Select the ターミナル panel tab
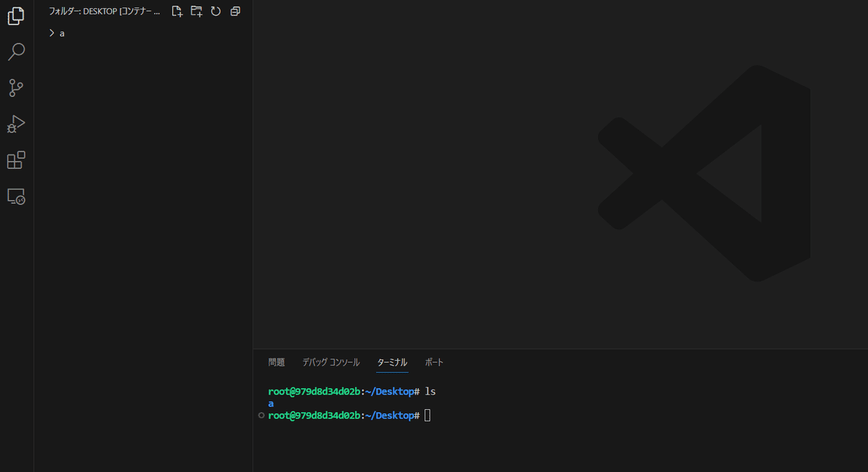 (x=392, y=362)
